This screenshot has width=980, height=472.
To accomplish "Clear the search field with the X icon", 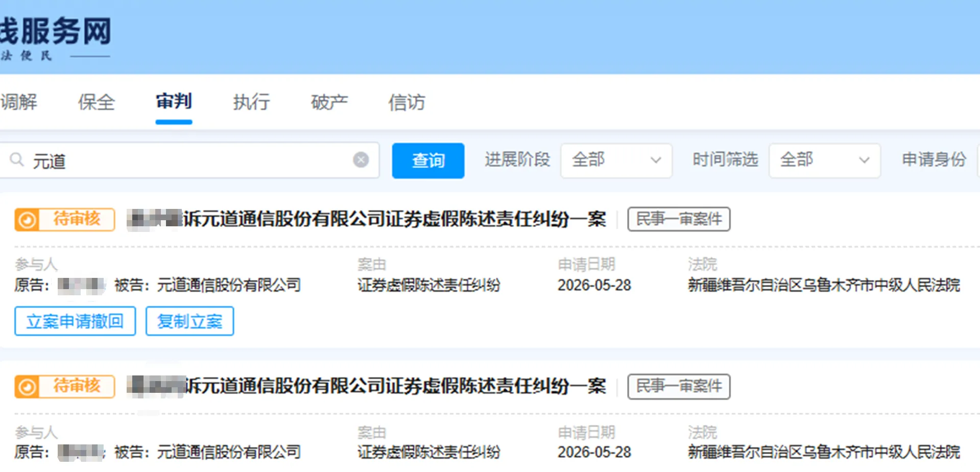I will 361,160.
